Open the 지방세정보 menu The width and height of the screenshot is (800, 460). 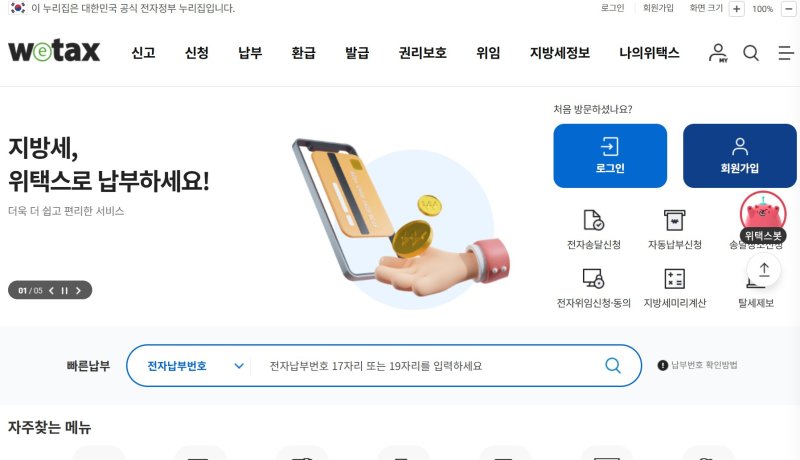click(560, 53)
